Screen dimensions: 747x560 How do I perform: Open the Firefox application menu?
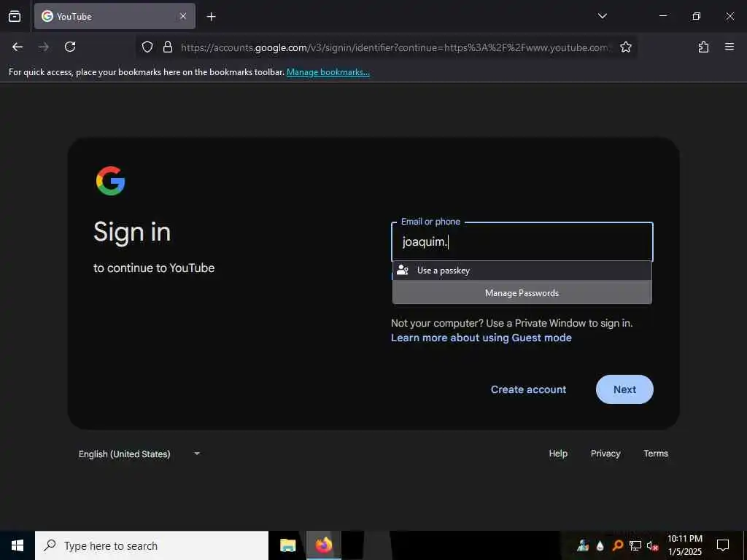[x=729, y=47]
